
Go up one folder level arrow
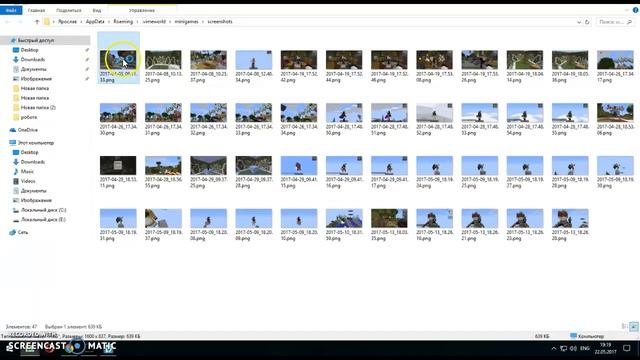pyautogui.click(x=37, y=22)
